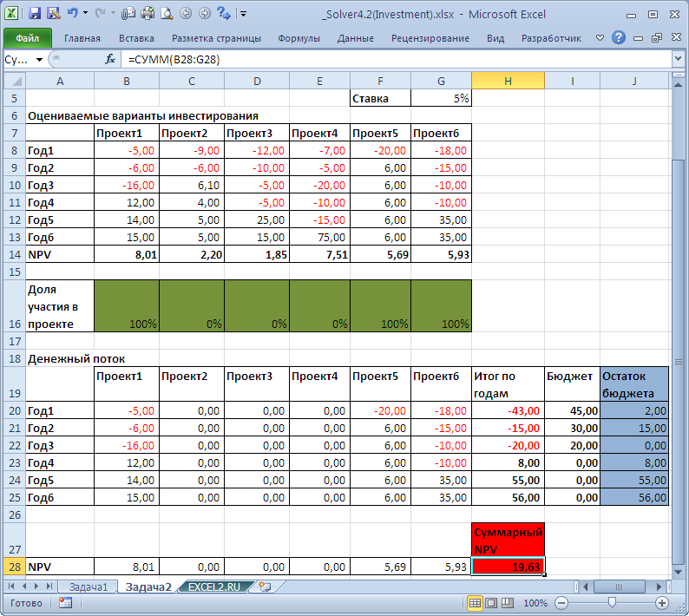Expand the formula bar with right-side arrow
Screen dimensions: 689x616
(678, 59)
